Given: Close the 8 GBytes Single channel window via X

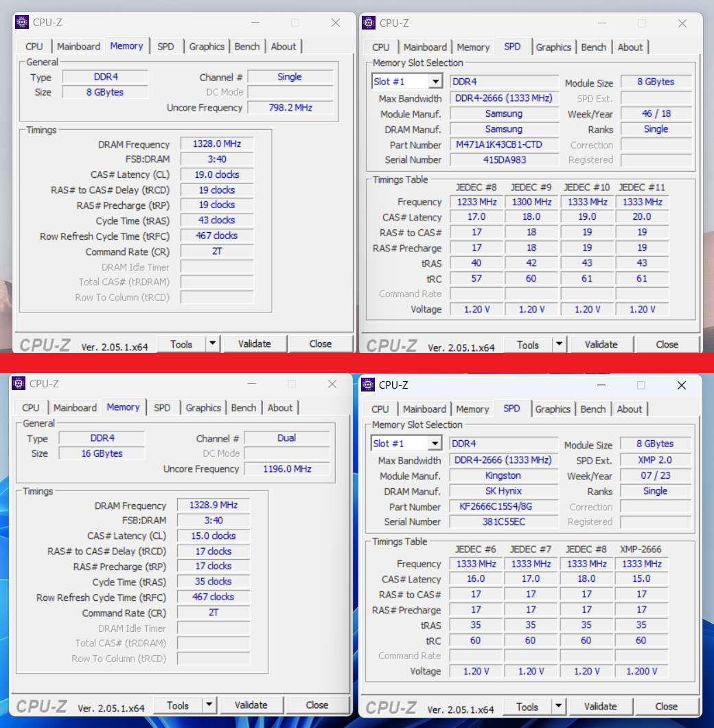Looking at the screenshot, I should click(336, 23).
